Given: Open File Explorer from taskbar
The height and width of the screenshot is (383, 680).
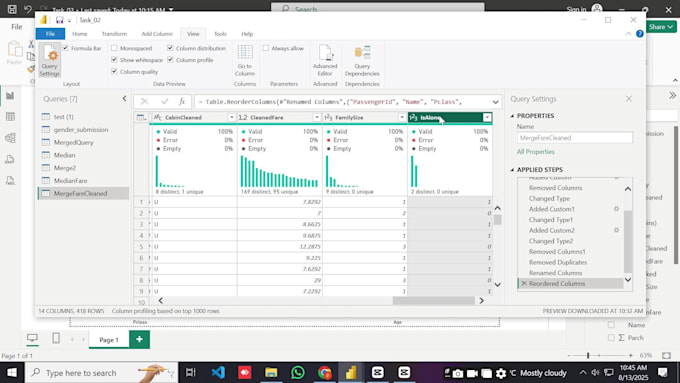Looking at the screenshot, I should tap(271, 373).
